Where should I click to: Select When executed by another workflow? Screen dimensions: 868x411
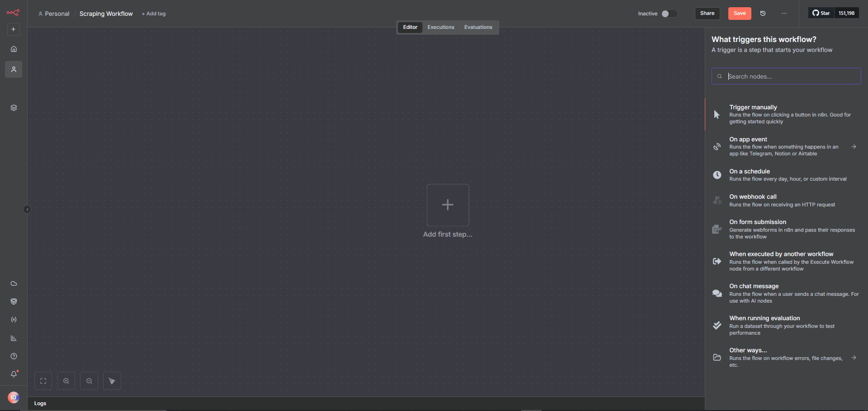coord(786,261)
